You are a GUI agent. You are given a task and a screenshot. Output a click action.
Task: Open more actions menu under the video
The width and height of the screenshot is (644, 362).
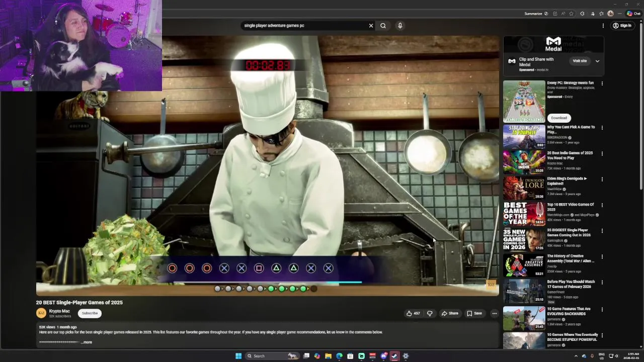point(494,313)
